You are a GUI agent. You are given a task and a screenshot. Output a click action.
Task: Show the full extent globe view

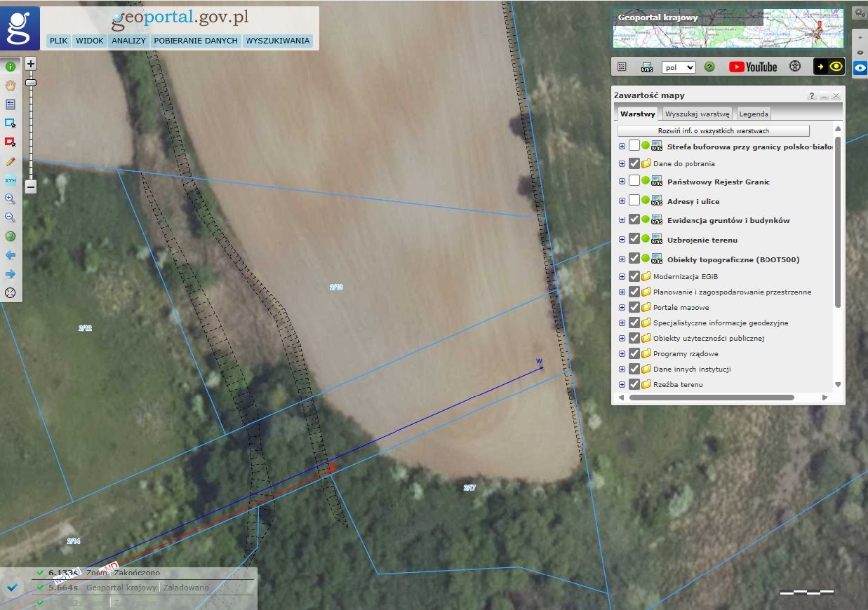tap(11, 236)
